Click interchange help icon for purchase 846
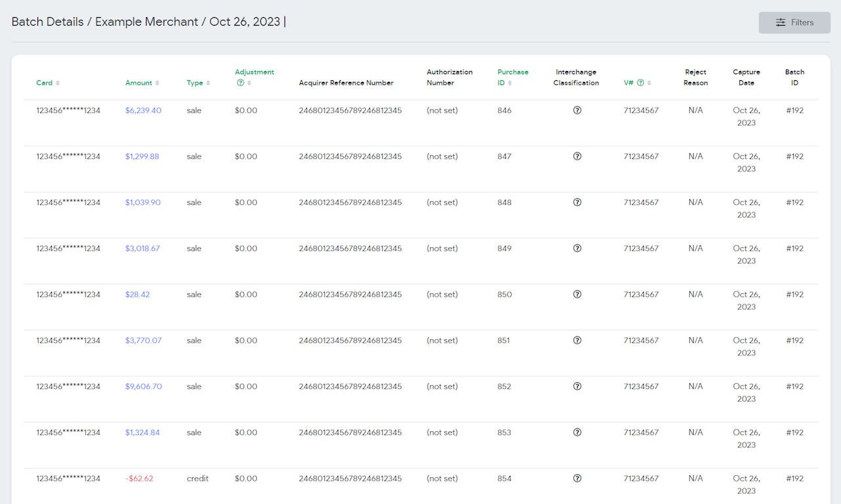The width and height of the screenshot is (841, 504). (x=577, y=110)
